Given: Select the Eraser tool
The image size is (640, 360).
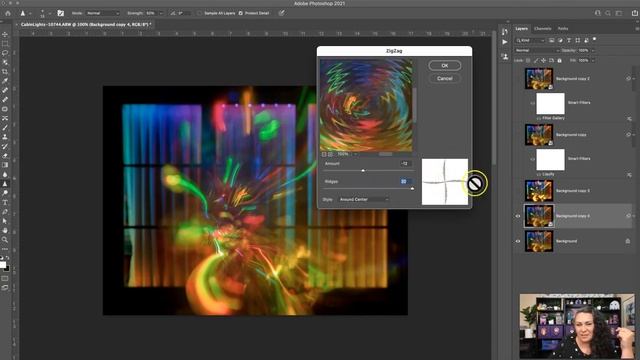Looking at the screenshot, I should coord(5,156).
